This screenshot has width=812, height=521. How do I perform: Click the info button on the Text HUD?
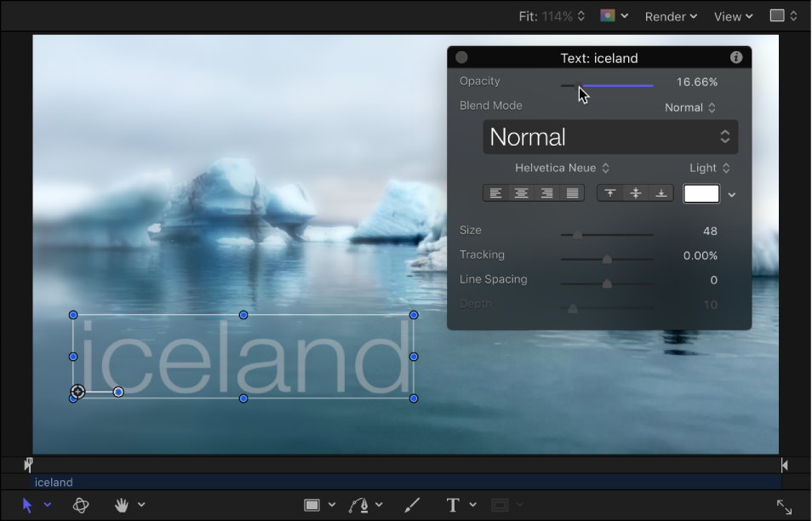(735, 58)
